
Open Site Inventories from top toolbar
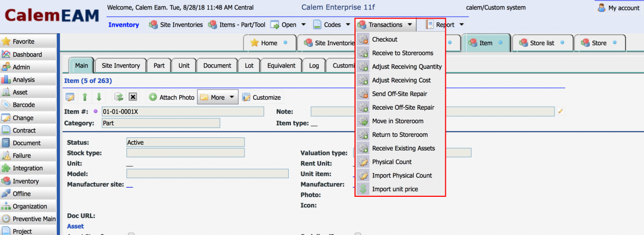[x=176, y=25]
